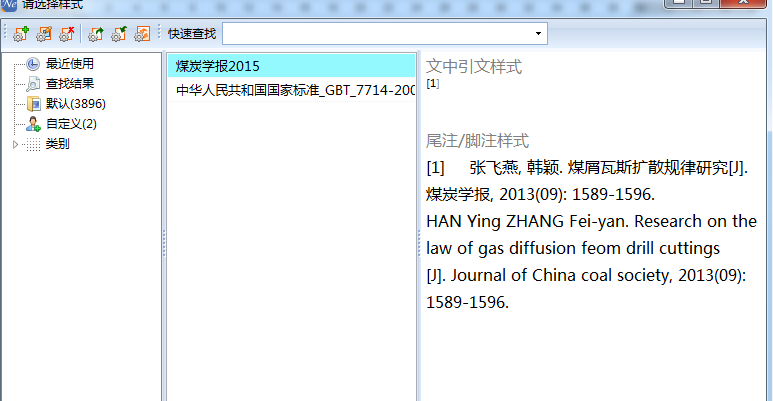Click the delete style icon with red X

pyautogui.click(x=67, y=34)
